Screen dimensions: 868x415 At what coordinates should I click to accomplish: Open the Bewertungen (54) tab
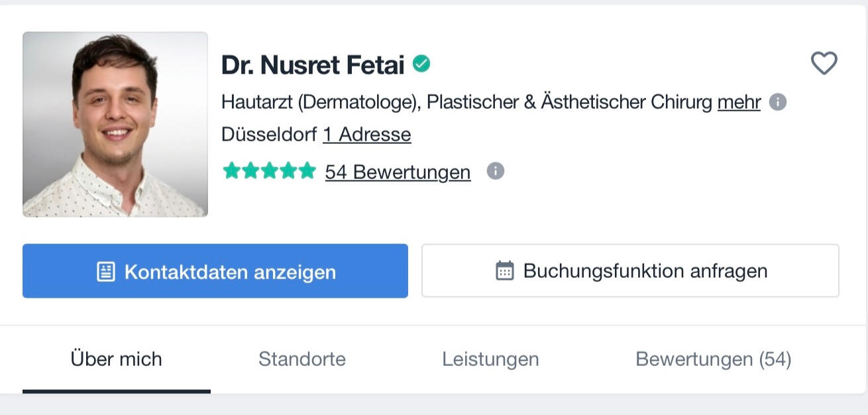tap(713, 359)
